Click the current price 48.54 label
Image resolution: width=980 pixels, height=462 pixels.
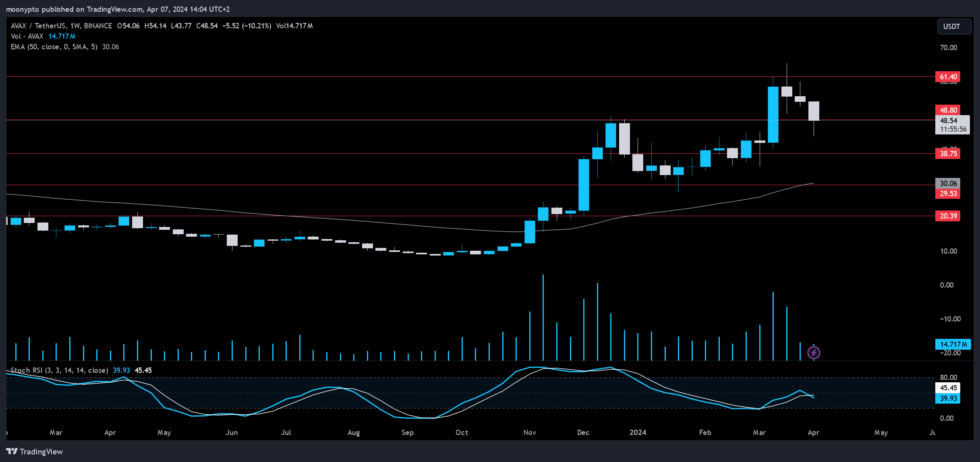(949, 120)
